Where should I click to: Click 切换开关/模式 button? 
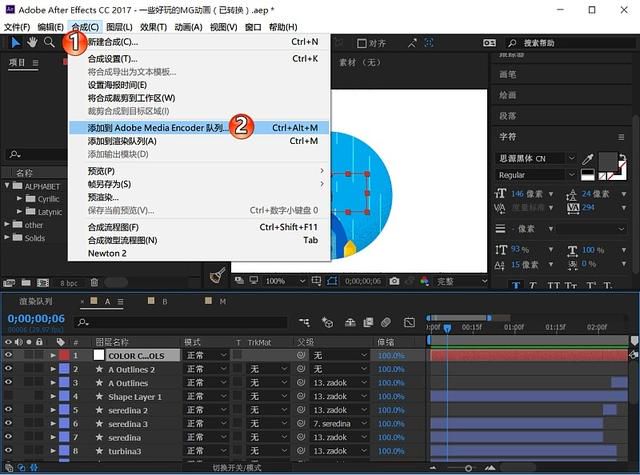tap(237, 468)
